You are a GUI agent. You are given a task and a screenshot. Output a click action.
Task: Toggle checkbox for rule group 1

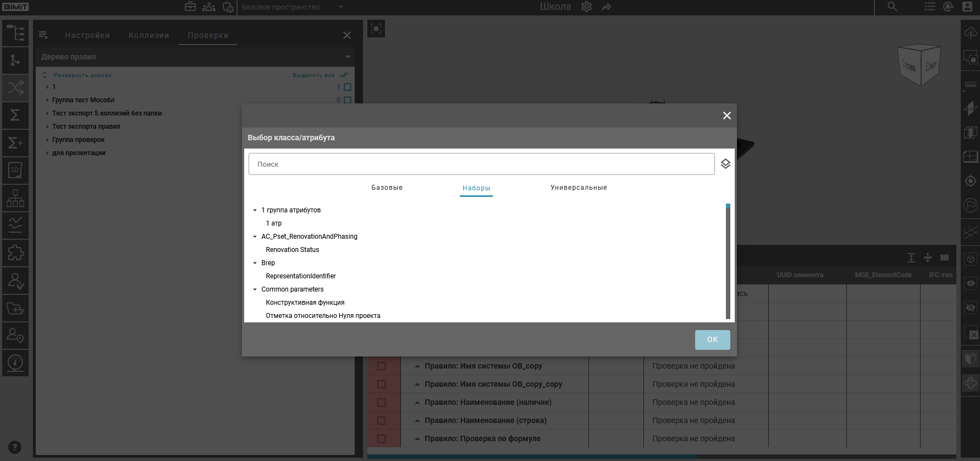pyautogui.click(x=348, y=87)
